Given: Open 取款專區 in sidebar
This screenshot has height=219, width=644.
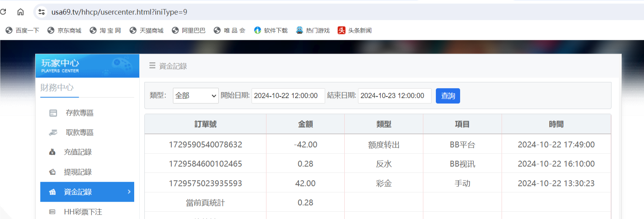Looking at the screenshot, I should click(79, 132).
